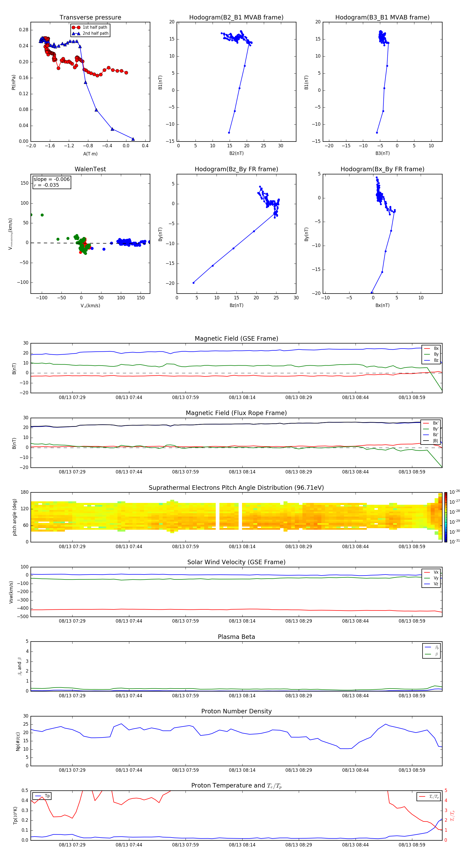Click '08/13 07:44' tick under Plasma Beta plot
The width and height of the screenshot is (473, 868).
129,695
